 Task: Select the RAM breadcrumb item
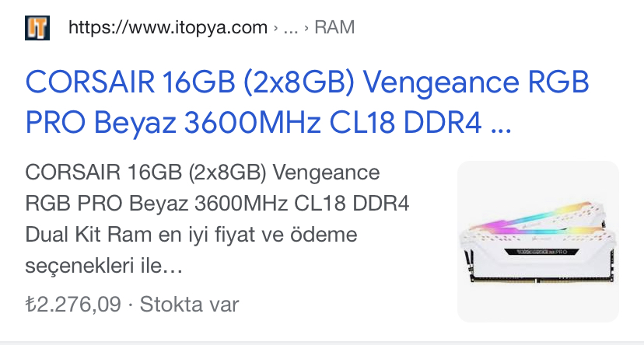pyautogui.click(x=334, y=27)
